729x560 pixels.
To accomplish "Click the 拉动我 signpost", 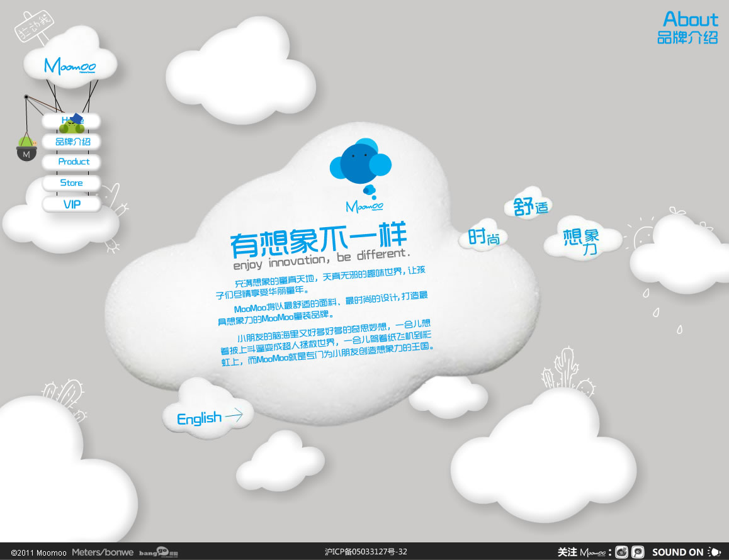I will click(34, 26).
